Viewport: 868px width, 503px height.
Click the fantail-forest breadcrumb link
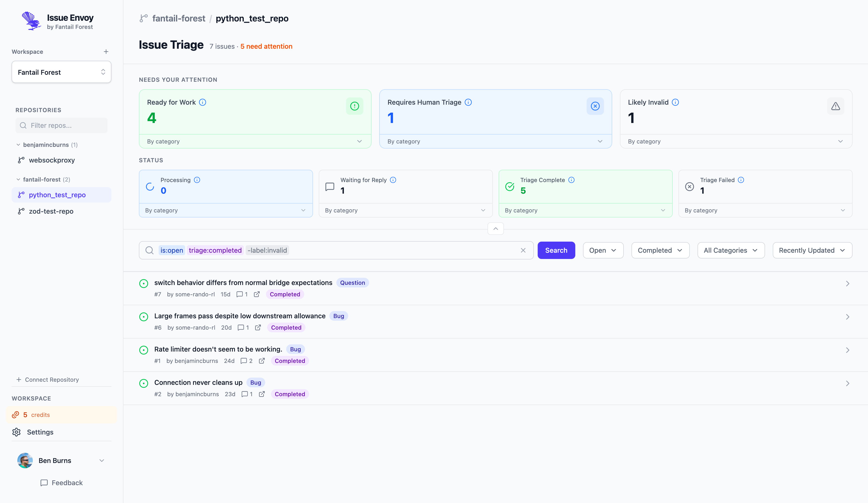[178, 18]
